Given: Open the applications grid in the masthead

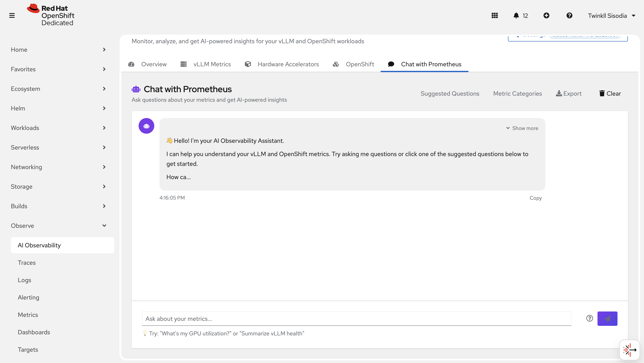Looking at the screenshot, I should [x=495, y=15].
